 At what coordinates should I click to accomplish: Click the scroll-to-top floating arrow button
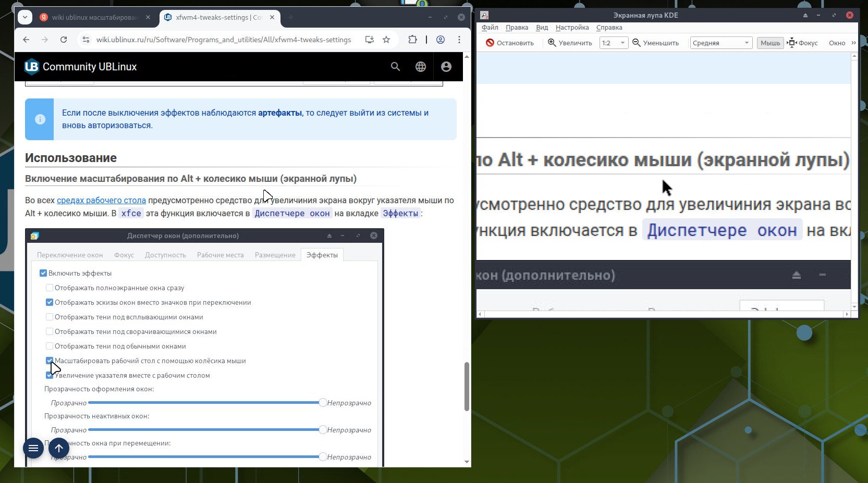tap(59, 448)
